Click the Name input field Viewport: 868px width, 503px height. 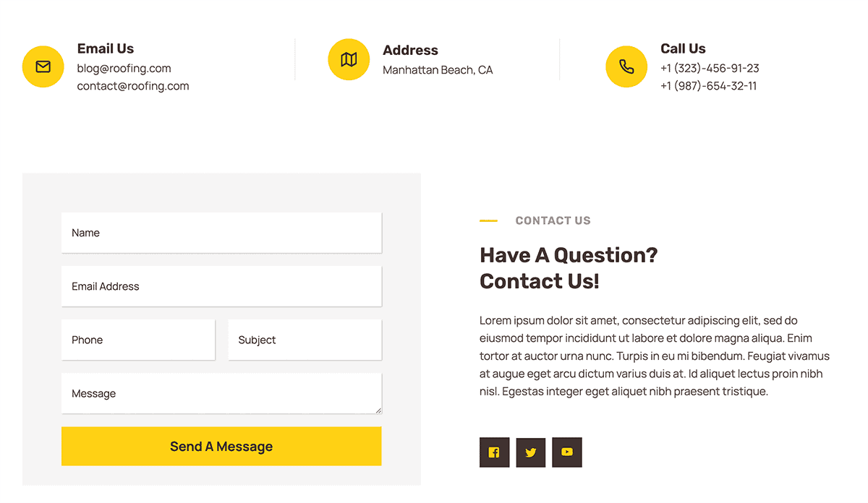pyautogui.click(x=221, y=233)
